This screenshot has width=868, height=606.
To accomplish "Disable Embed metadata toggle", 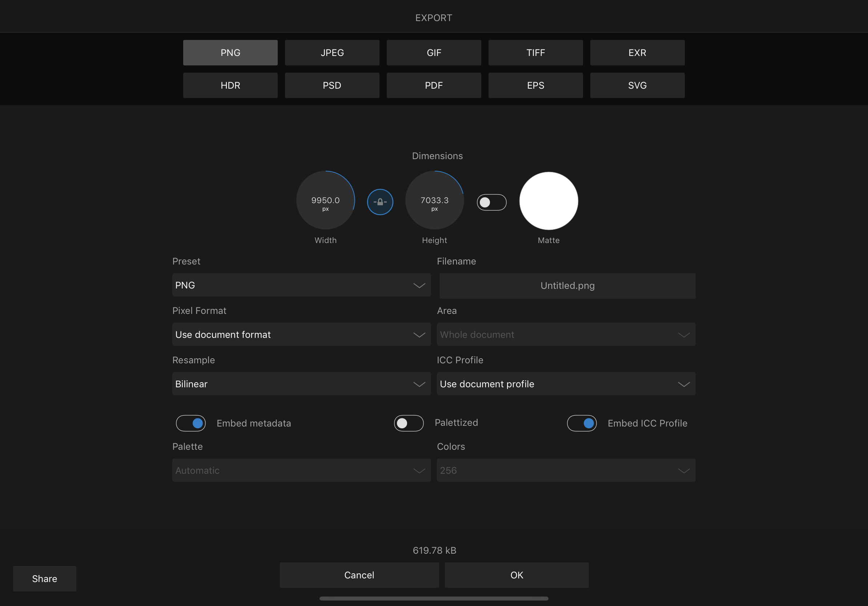I will (x=191, y=423).
